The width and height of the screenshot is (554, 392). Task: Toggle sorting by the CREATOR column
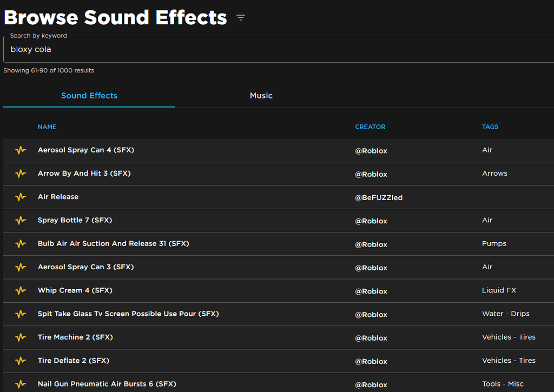pyautogui.click(x=370, y=127)
